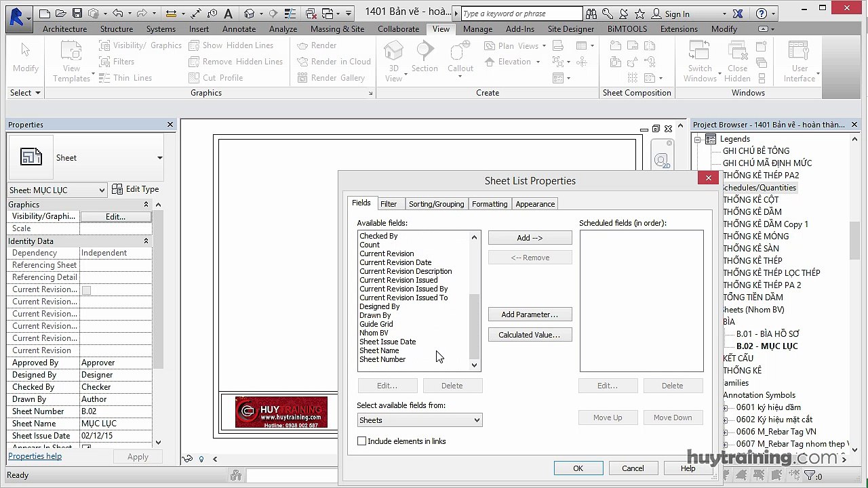868x488 pixels.
Task: Click the Visibility/Graphics 'Edit...' button in Properties
Action: [x=115, y=217]
